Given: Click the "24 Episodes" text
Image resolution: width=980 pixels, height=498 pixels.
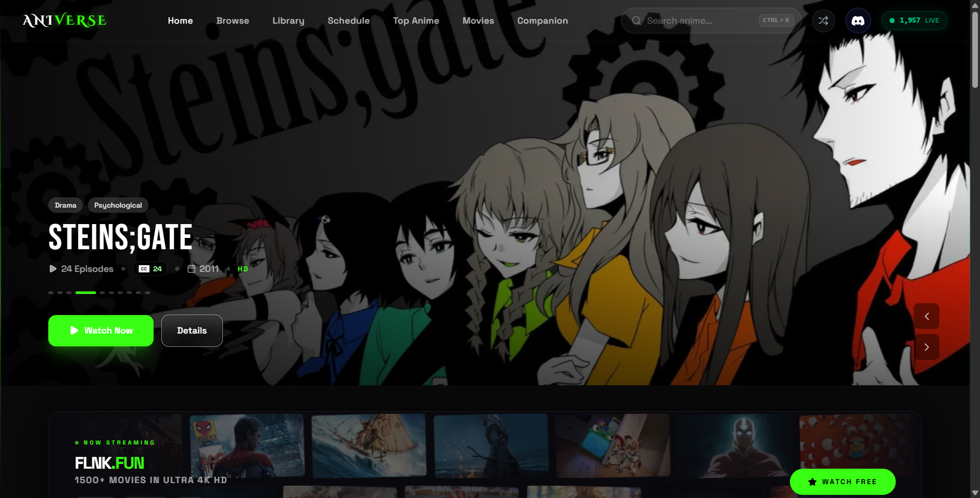Looking at the screenshot, I should coord(87,269).
